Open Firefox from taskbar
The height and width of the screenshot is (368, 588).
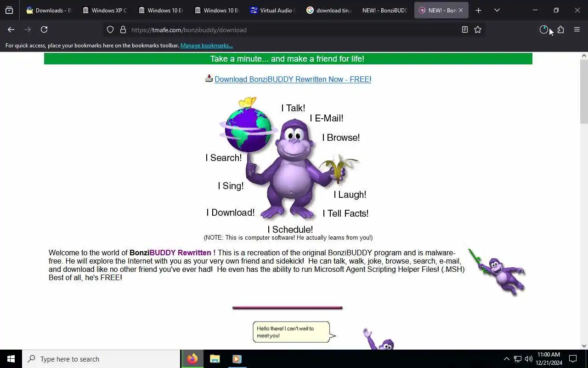click(192, 359)
